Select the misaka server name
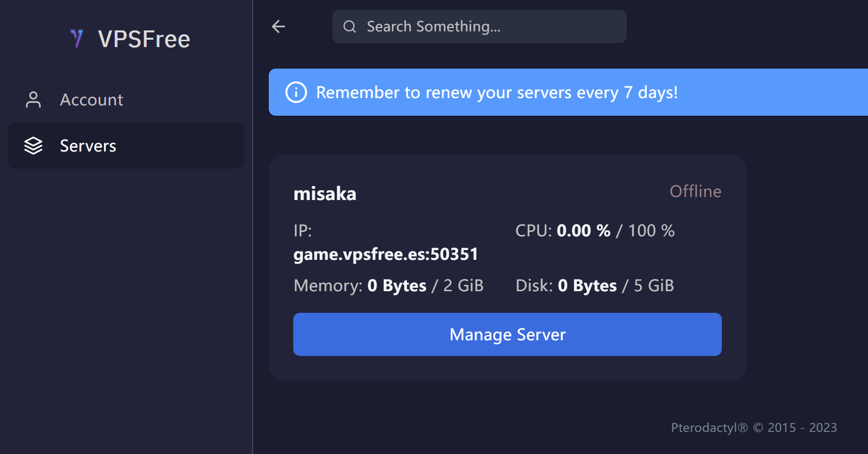Screen dimensions: 868x454 point(325,194)
